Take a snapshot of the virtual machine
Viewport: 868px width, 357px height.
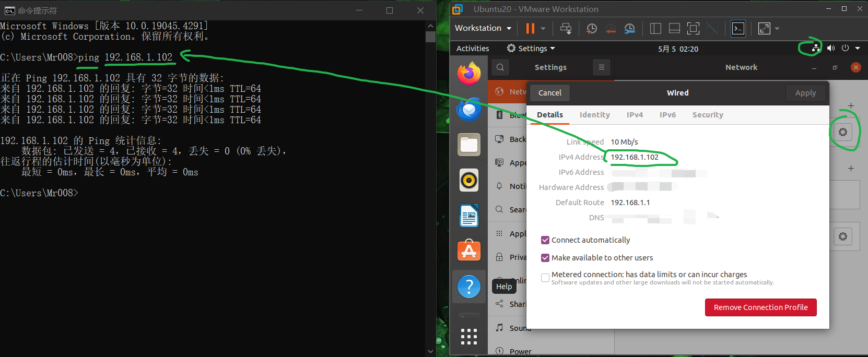[x=592, y=29]
